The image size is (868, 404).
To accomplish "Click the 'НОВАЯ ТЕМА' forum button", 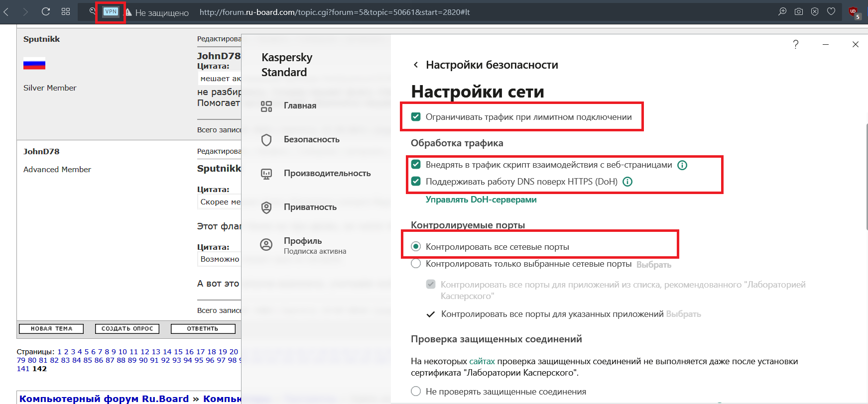I will (51, 329).
